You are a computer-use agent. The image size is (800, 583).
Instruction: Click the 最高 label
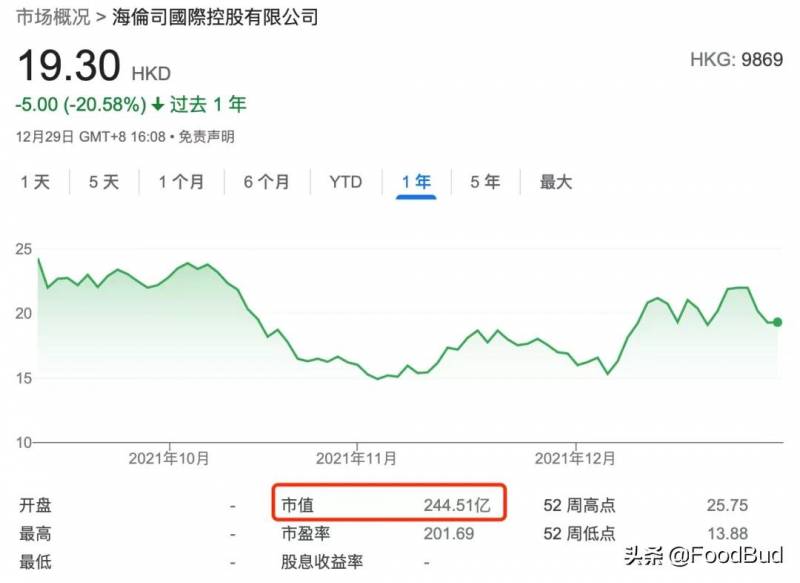(x=35, y=534)
